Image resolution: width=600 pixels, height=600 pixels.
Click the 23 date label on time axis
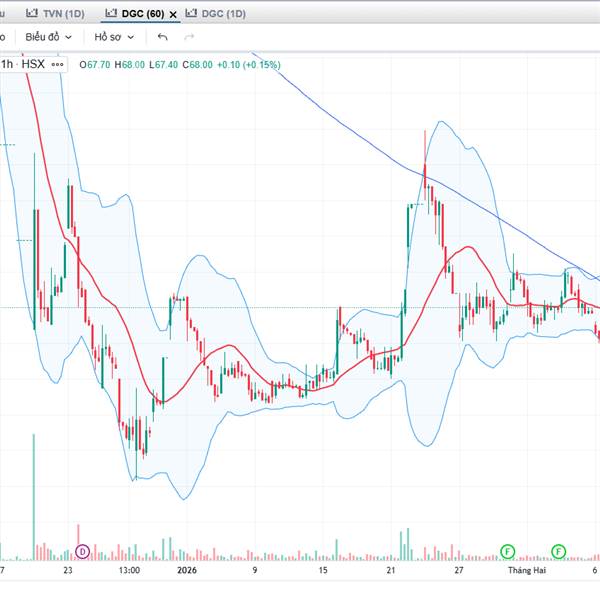pos(68,570)
